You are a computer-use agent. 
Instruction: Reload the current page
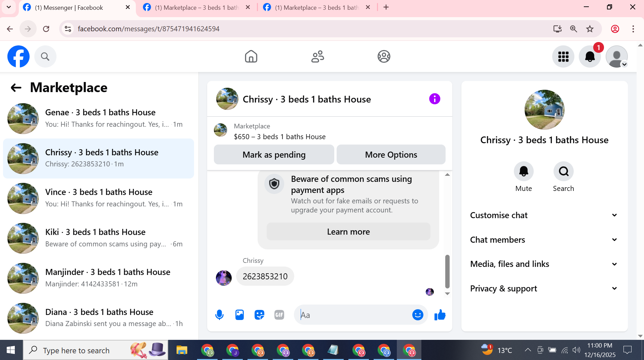point(46,29)
